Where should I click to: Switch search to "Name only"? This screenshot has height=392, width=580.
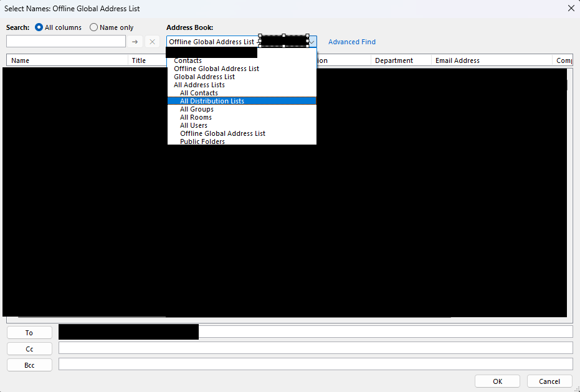coord(93,27)
